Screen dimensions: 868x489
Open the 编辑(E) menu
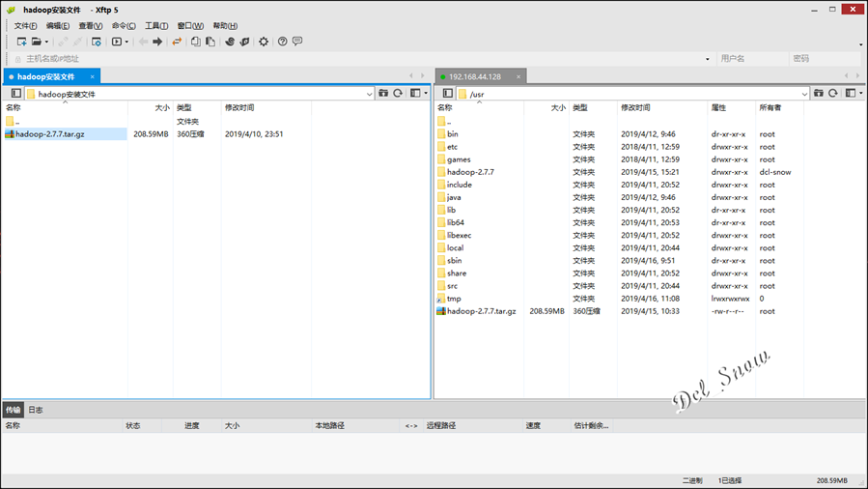[x=58, y=26]
